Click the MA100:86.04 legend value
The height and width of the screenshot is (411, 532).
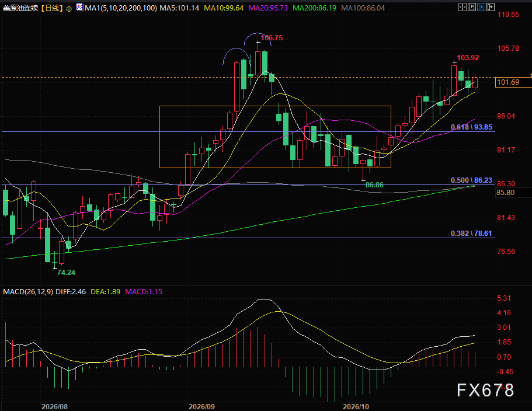[363, 8]
